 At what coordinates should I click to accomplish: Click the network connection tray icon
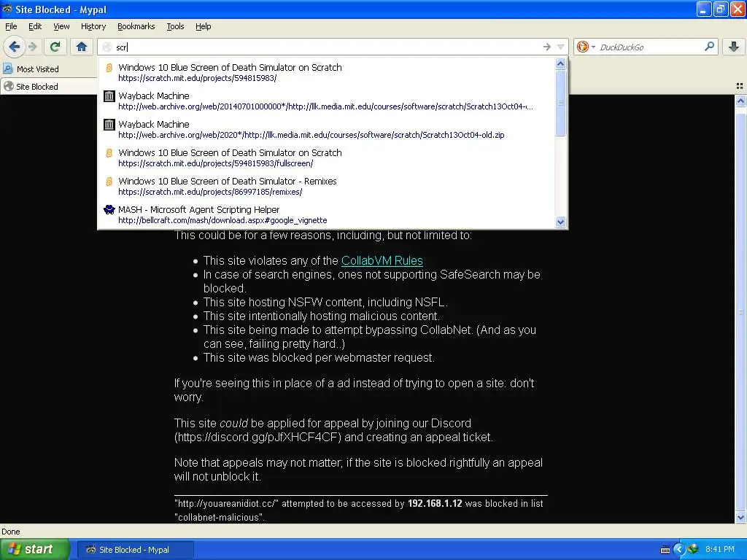pyautogui.click(x=692, y=549)
